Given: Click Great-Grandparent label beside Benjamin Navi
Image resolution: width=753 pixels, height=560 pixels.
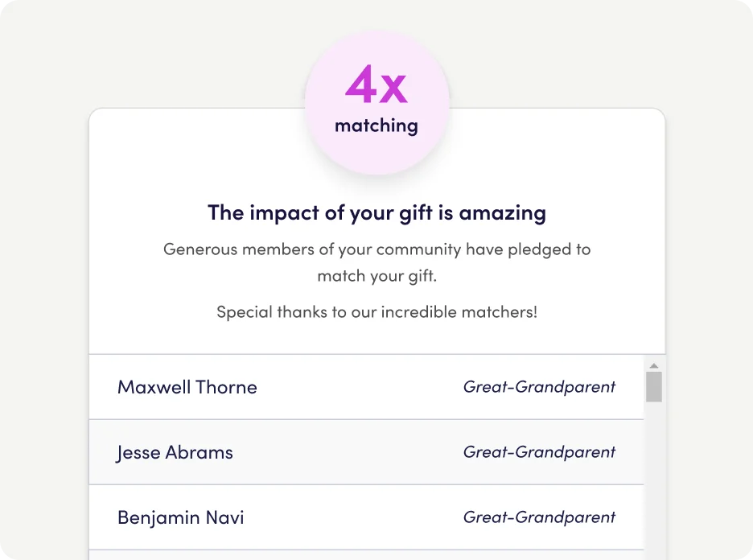Looking at the screenshot, I should point(539,517).
